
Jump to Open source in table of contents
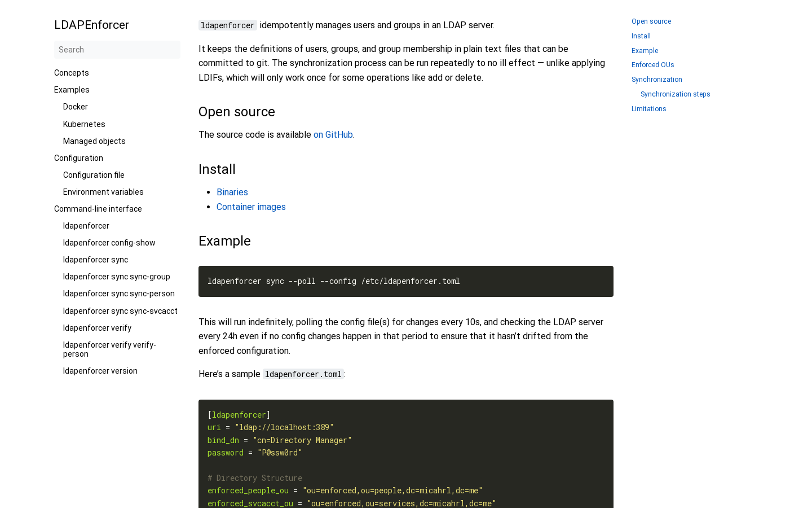(651, 21)
